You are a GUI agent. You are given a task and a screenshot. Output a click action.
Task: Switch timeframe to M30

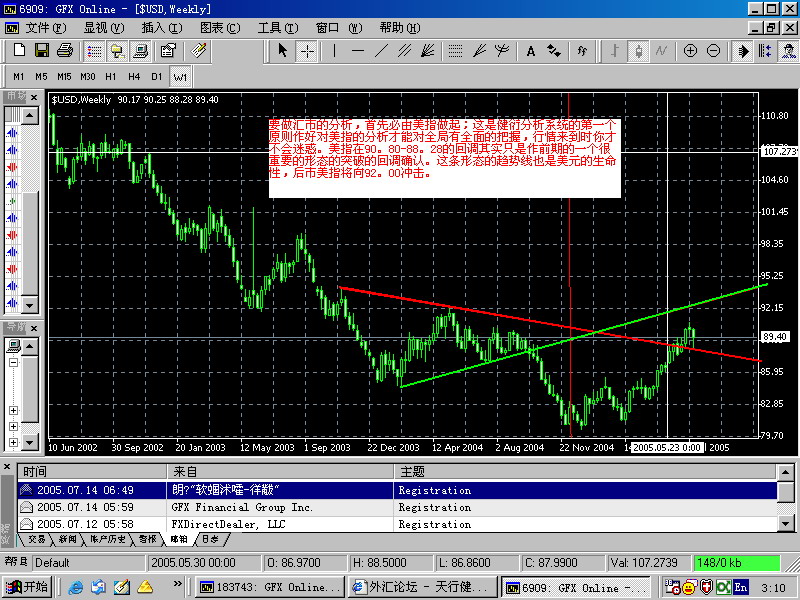pyautogui.click(x=88, y=77)
